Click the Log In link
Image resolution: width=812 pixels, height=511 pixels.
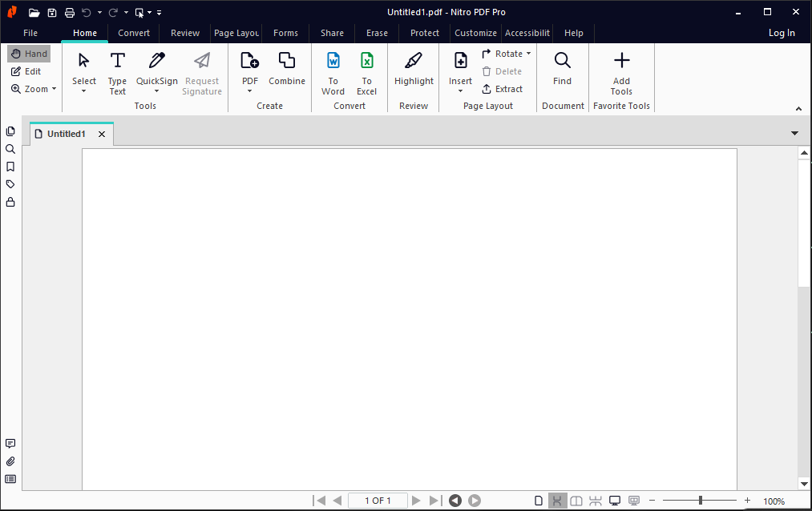[x=782, y=33]
